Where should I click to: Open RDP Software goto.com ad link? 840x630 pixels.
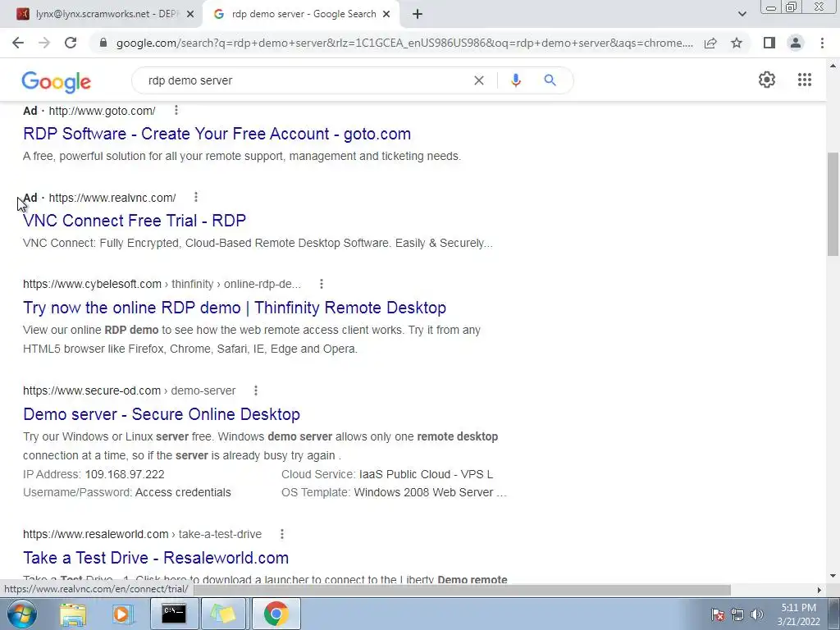tap(217, 134)
